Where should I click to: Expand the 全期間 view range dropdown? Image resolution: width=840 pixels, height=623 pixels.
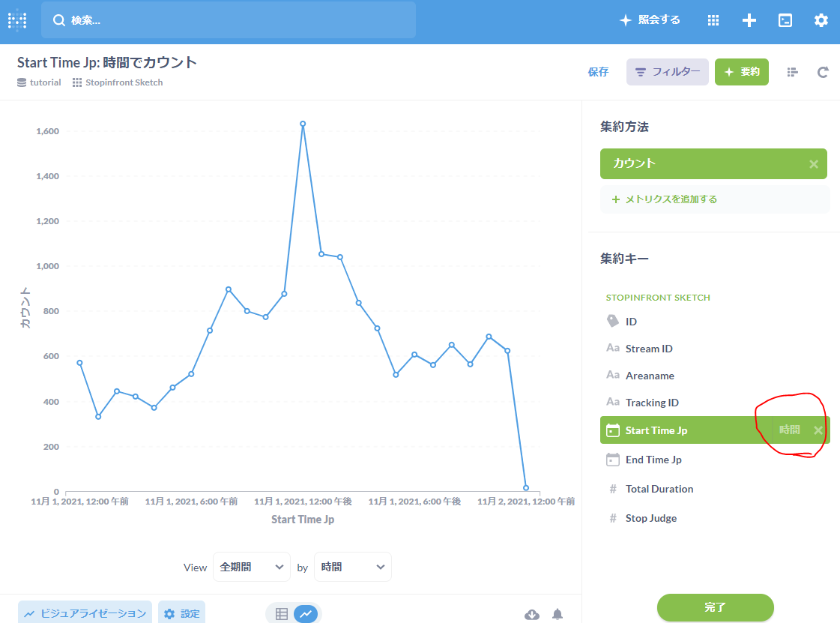click(x=251, y=567)
